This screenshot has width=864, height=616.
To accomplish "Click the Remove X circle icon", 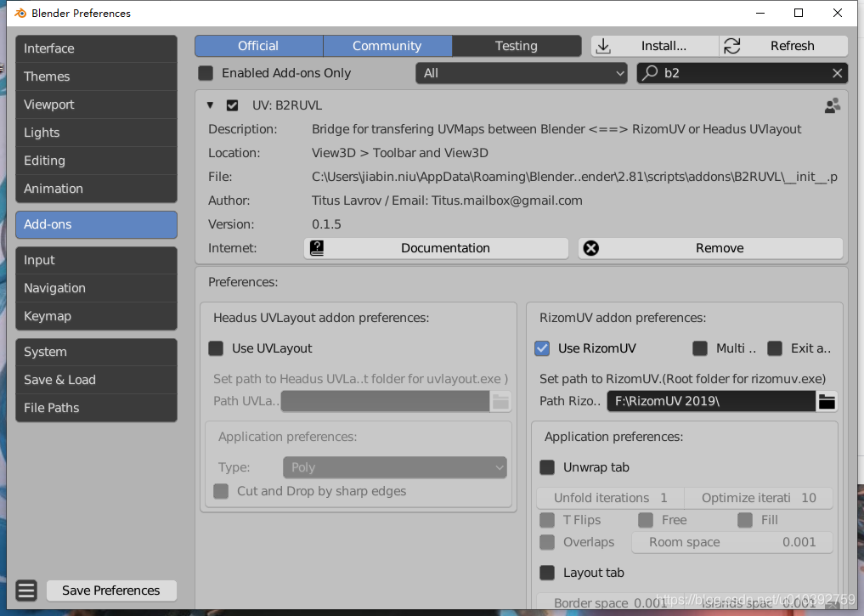I will point(591,248).
